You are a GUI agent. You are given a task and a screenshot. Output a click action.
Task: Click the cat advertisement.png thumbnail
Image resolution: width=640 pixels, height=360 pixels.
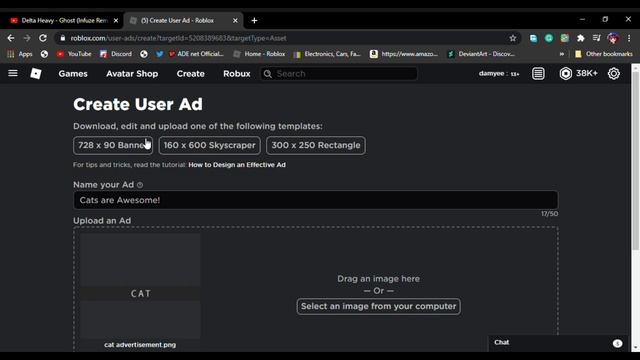[140, 286]
